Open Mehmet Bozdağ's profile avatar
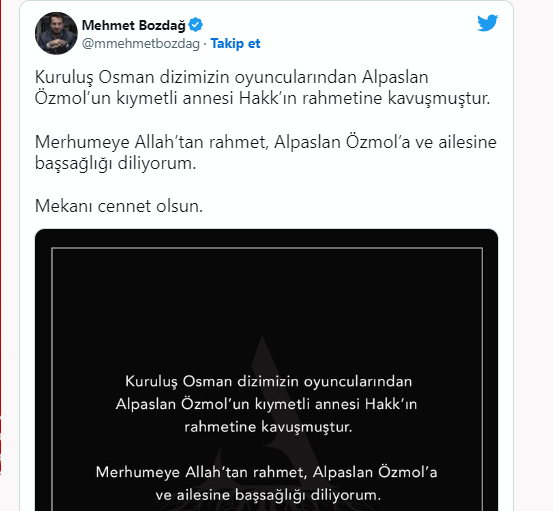This screenshot has height=511, width=553. pos(56,33)
